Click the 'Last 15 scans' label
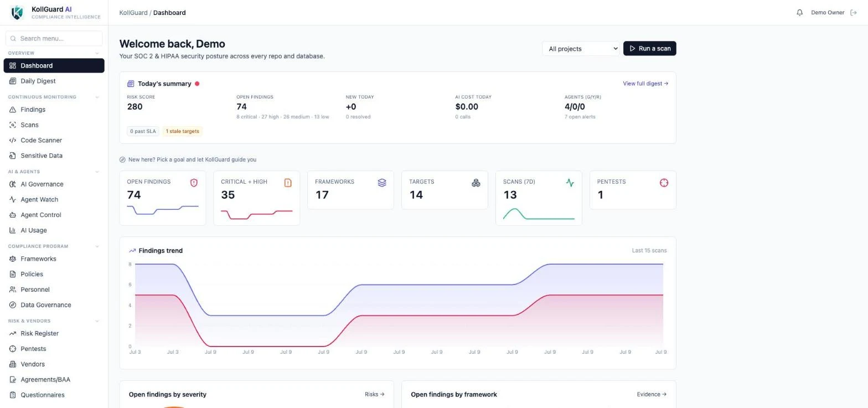868x408 pixels. tap(649, 251)
